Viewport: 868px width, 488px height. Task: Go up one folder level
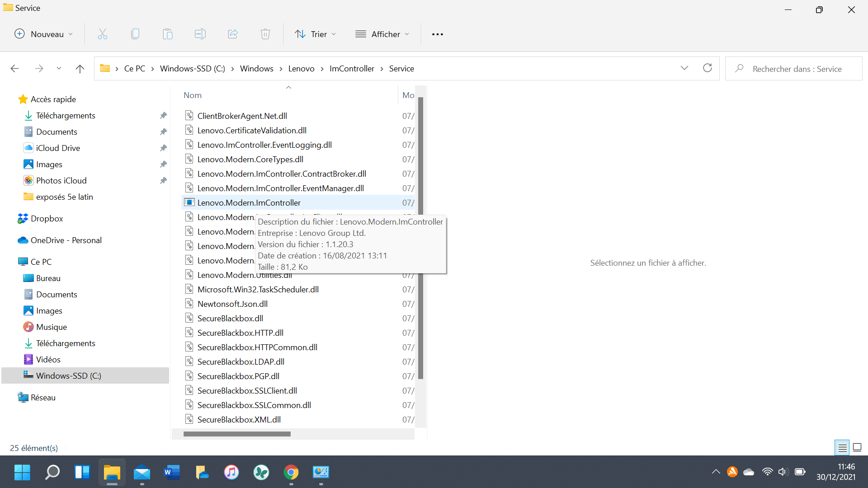[x=80, y=69]
